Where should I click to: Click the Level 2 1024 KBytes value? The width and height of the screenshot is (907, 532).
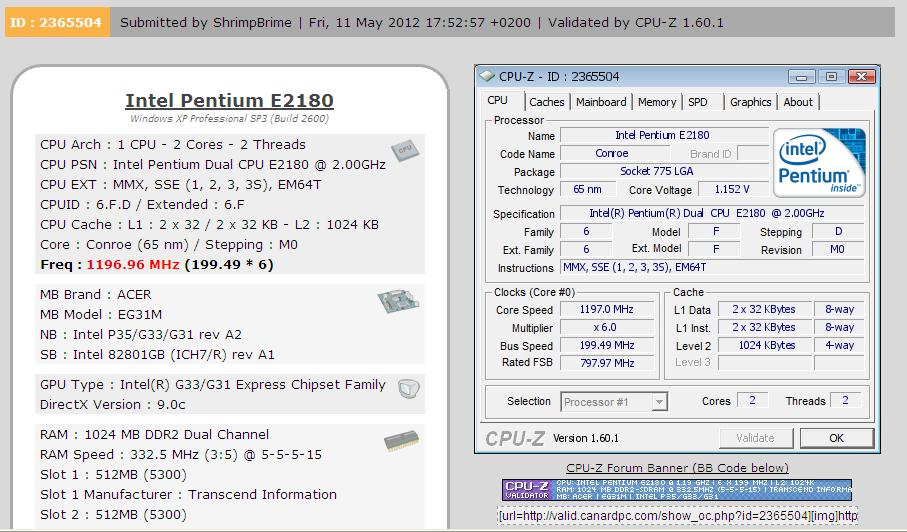tap(764, 345)
